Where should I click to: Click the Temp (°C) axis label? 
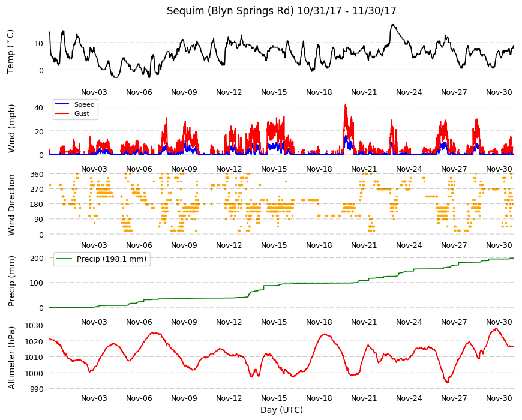tap(10, 52)
